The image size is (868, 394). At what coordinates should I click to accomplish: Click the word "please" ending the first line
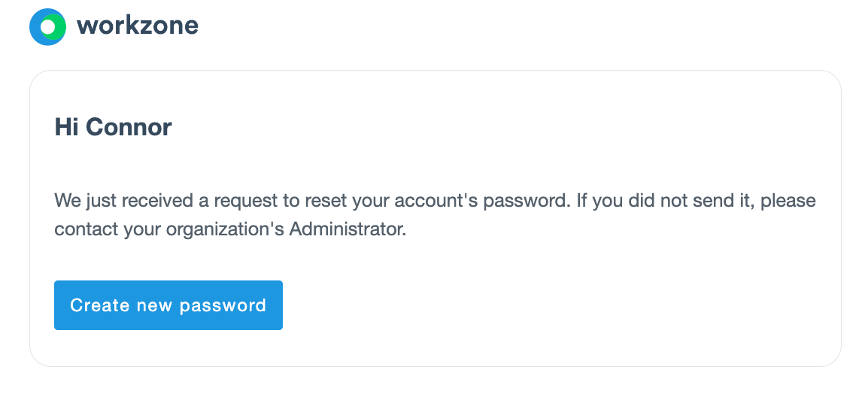tap(788, 202)
